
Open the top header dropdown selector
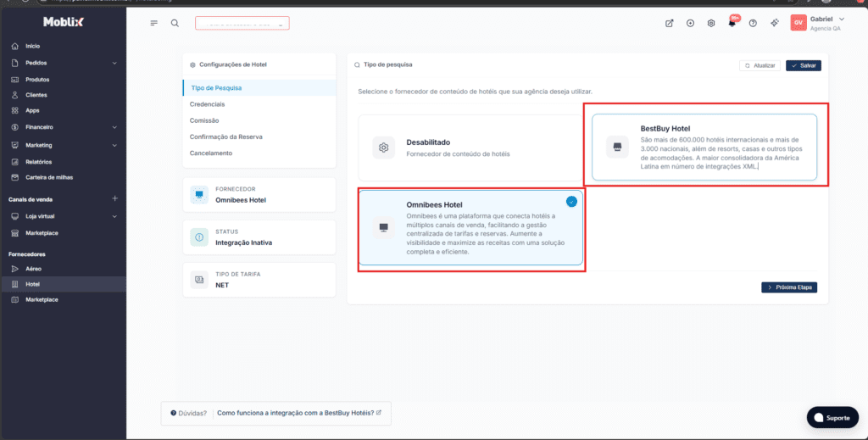click(x=242, y=23)
